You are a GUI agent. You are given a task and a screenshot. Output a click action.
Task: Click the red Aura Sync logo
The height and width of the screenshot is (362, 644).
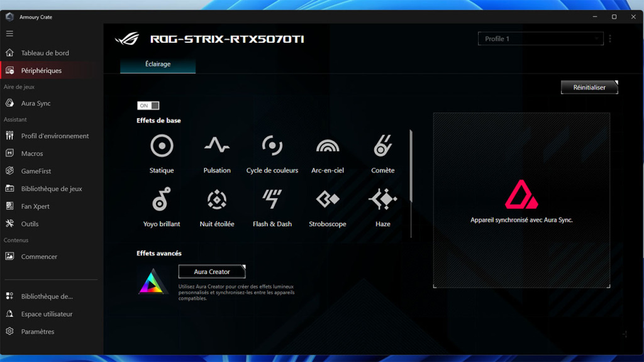coord(521,194)
